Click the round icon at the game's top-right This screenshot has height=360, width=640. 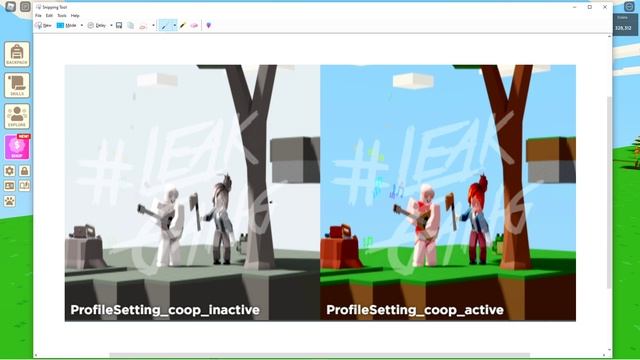tap(629, 7)
